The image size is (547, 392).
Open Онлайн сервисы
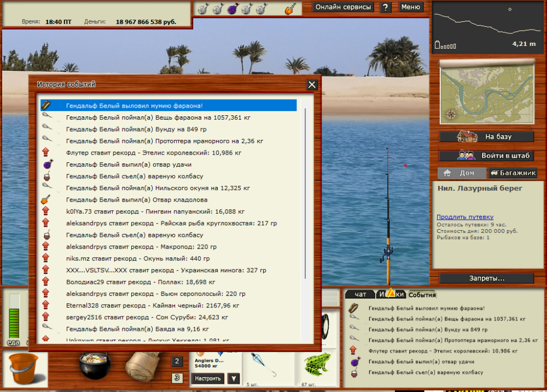click(x=343, y=7)
